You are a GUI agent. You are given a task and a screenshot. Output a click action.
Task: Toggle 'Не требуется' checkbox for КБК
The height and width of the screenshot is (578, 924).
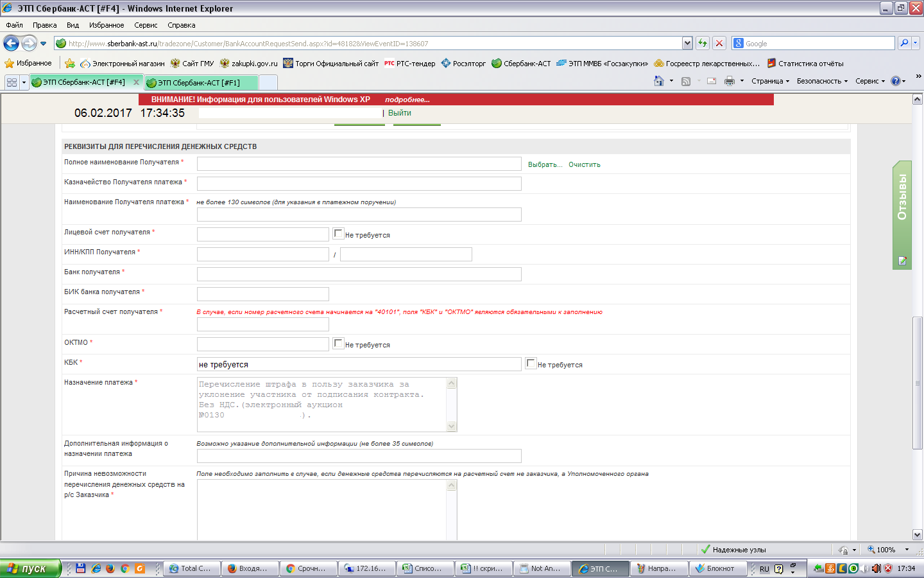click(531, 363)
